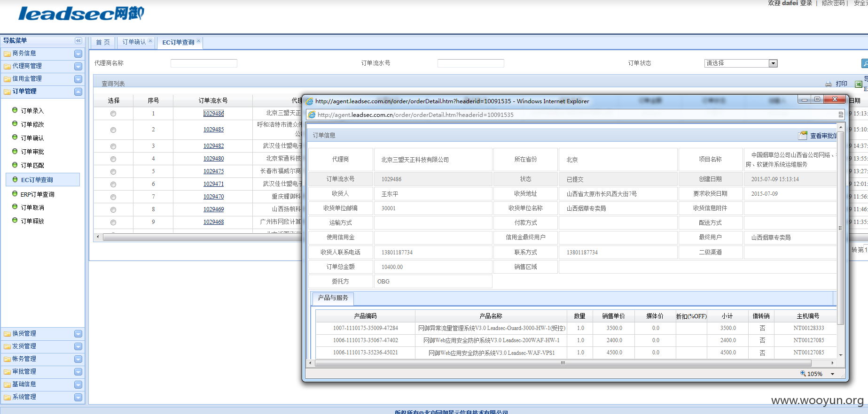868x414 pixels.
Task: Open the 产品与服务 tab in popup
Action: (x=333, y=298)
